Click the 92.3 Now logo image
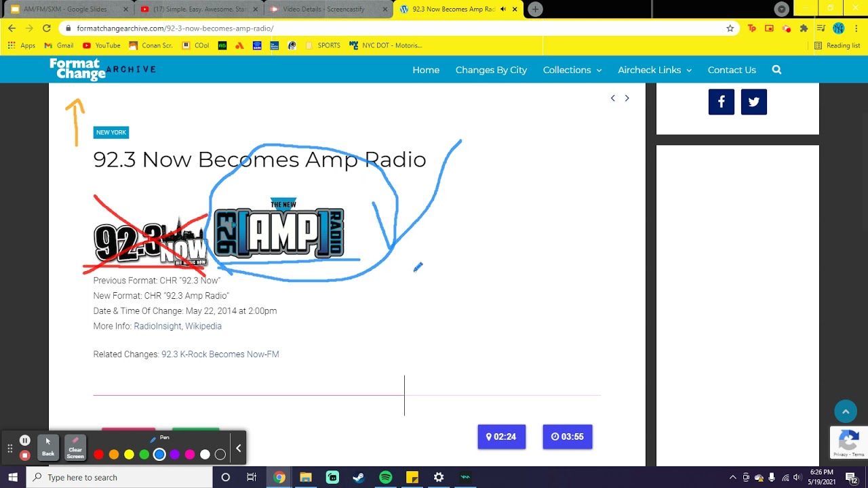This screenshot has height=488, width=868. [x=151, y=243]
